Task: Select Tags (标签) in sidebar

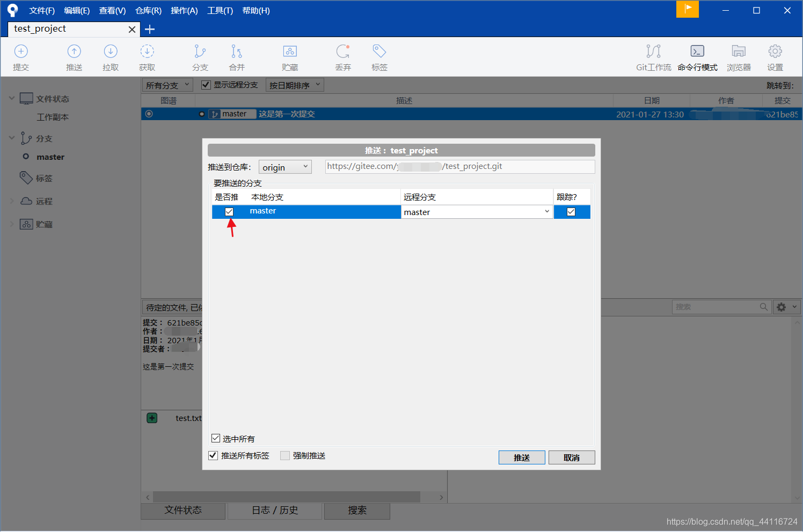Action: pyautogui.click(x=44, y=178)
